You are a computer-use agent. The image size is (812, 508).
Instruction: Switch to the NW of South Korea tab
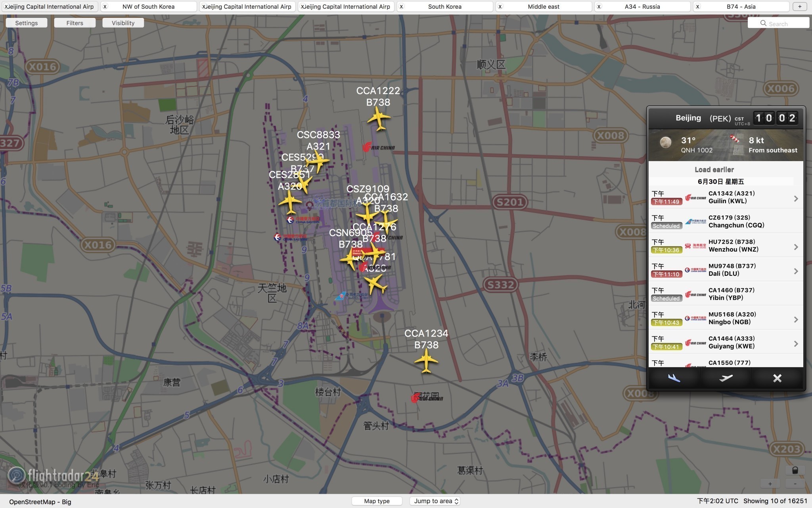coord(148,7)
